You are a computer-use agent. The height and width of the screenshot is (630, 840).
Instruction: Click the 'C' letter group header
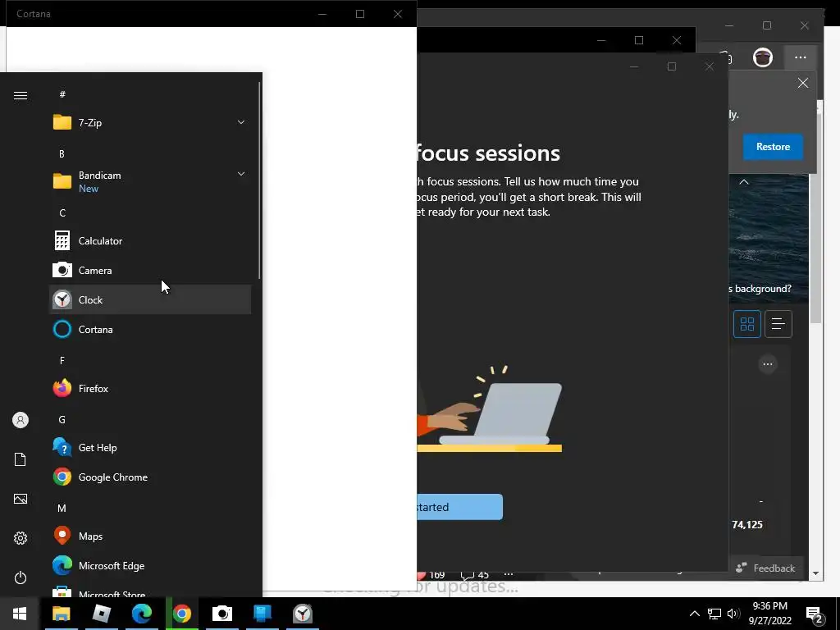click(x=62, y=213)
